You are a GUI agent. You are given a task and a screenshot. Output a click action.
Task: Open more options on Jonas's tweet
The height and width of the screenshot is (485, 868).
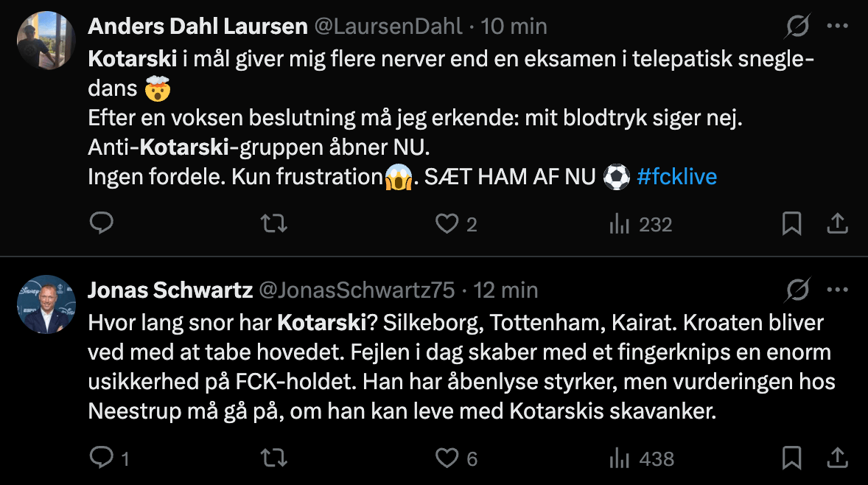point(838,290)
